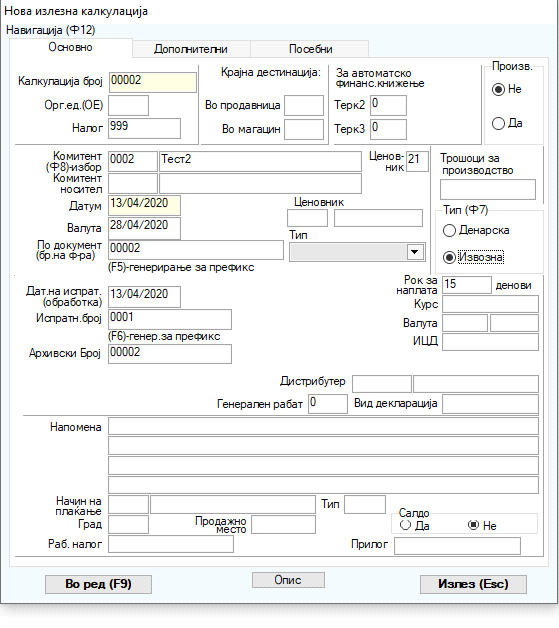Screen dimensions: 559x628
Task: Click the ИЦД input field
Action: coord(491,342)
